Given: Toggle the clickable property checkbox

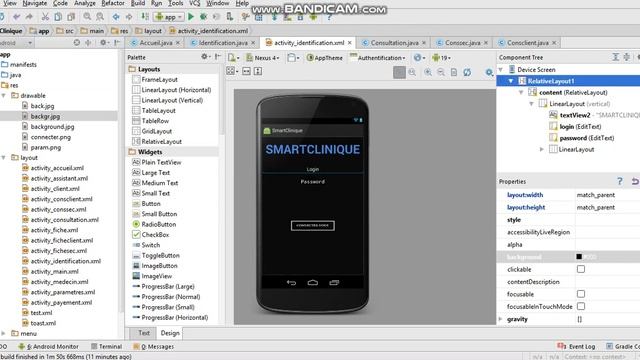Looking at the screenshot, I should 581,269.
